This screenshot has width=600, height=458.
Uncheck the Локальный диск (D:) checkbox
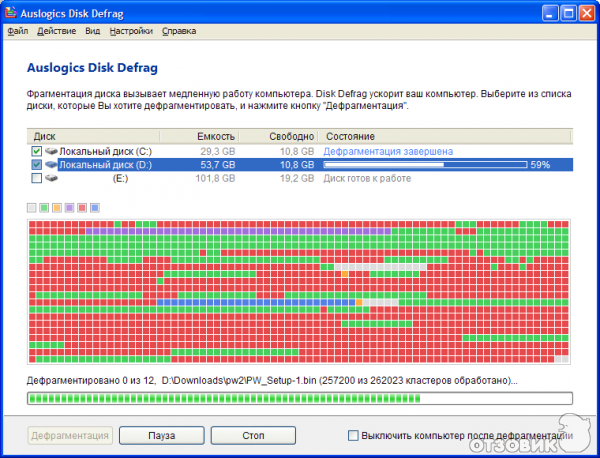[37, 164]
